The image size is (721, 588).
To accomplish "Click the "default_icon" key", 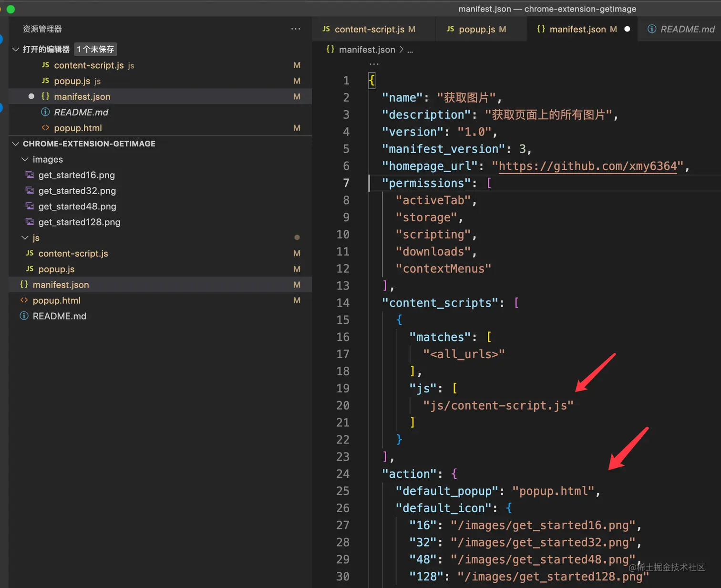I will [443, 508].
